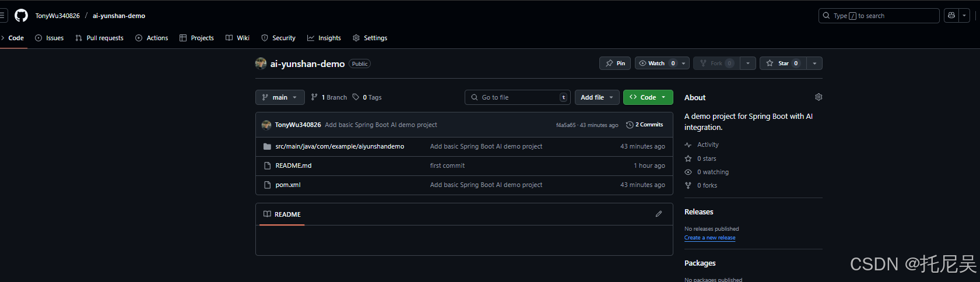The height and width of the screenshot is (282, 980).
Task: Click the Fork button
Action: tap(716, 63)
